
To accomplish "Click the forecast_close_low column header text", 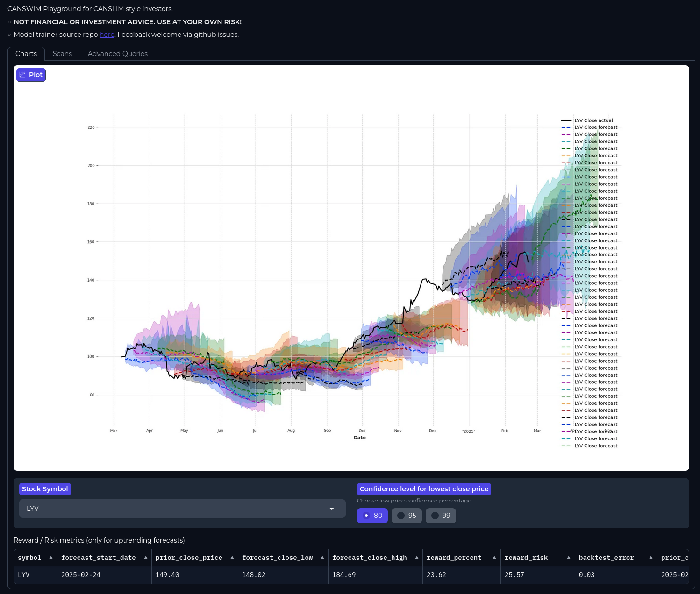I will tap(277, 558).
